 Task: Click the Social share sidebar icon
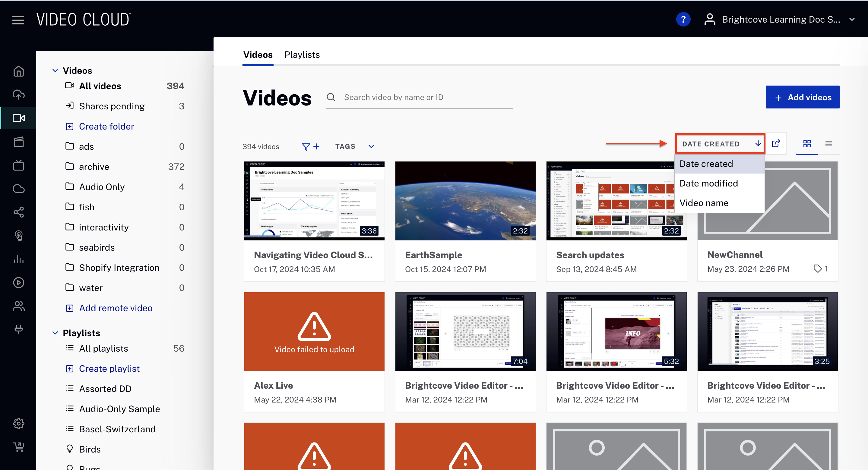pyautogui.click(x=18, y=212)
